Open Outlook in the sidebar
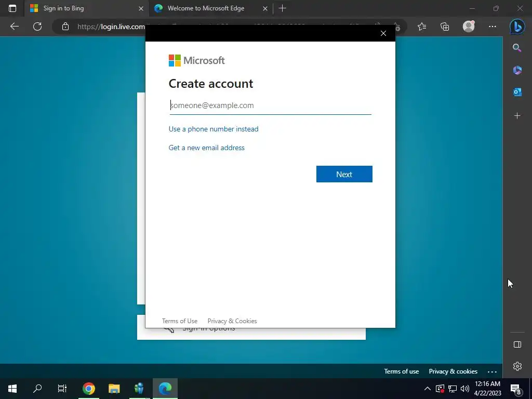This screenshot has width=532, height=399. pyautogui.click(x=517, y=92)
